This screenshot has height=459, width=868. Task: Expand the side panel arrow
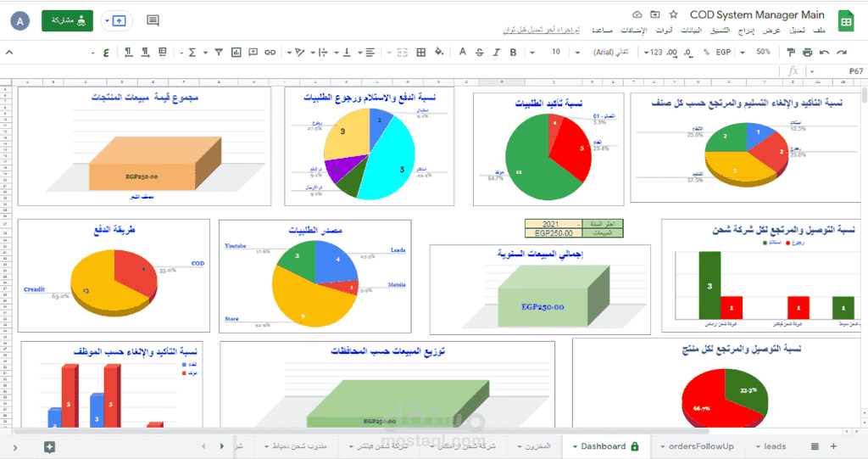(14, 447)
